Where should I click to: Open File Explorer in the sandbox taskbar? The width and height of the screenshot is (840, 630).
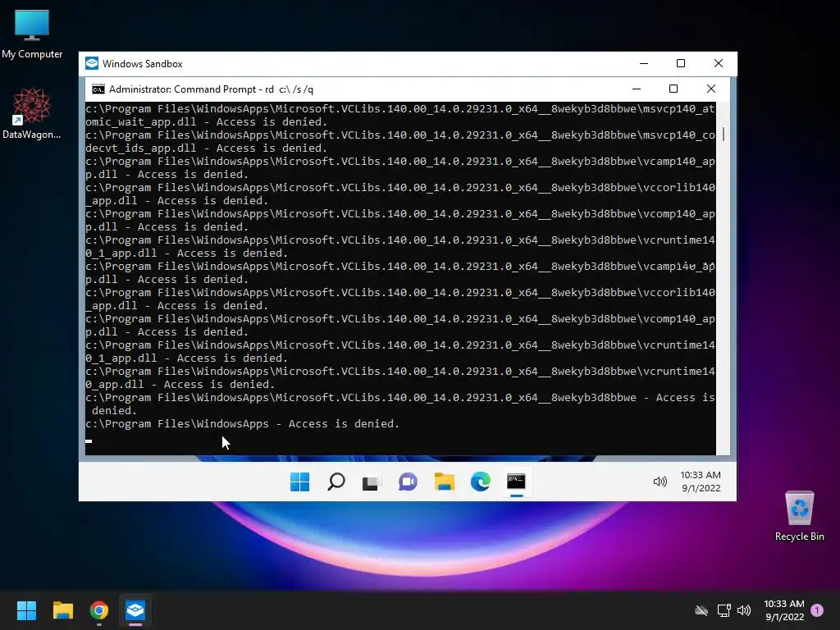[x=444, y=482]
